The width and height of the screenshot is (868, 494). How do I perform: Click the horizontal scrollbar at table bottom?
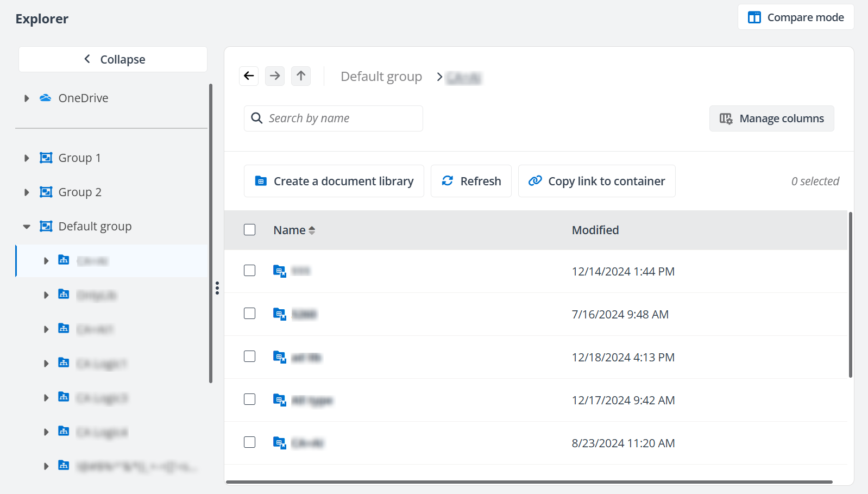529,482
